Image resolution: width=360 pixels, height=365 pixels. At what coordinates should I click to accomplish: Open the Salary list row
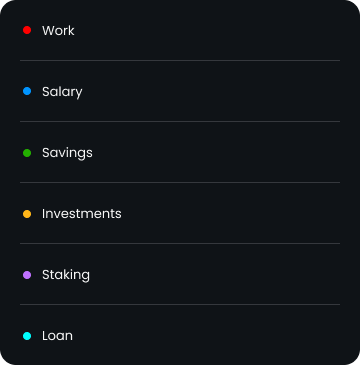tap(180, 91)
